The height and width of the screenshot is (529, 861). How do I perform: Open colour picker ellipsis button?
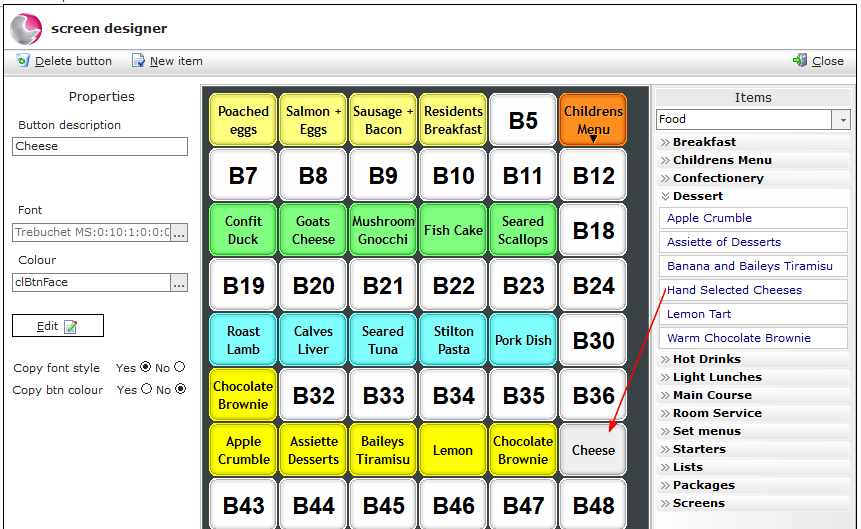(x=179, y=282)
